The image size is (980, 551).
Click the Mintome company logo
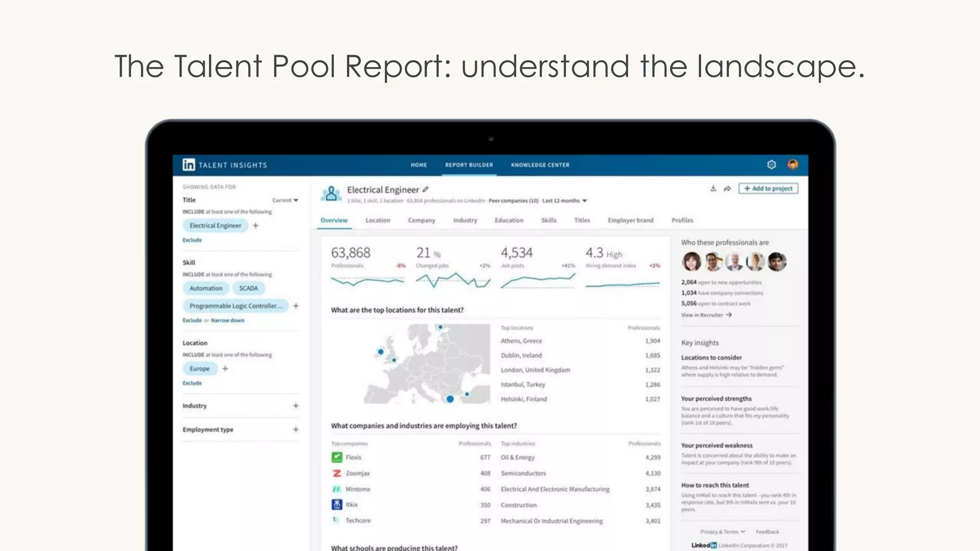pos(337,489)
